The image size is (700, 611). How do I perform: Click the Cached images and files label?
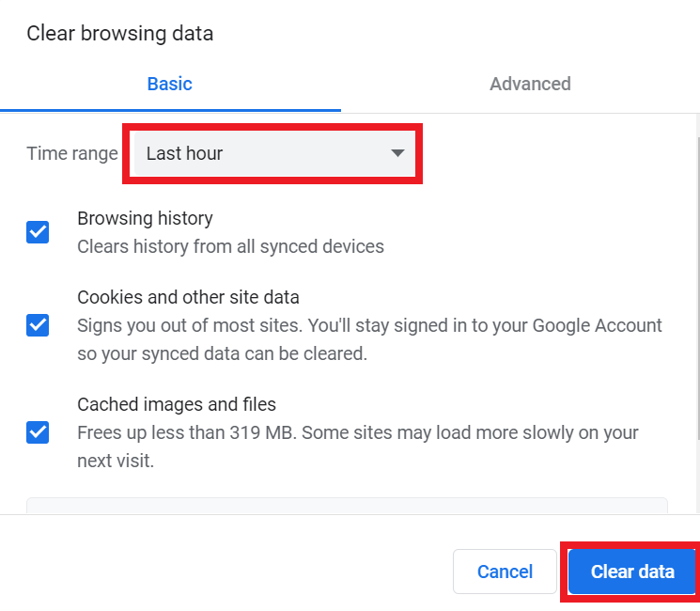[177, 404]
